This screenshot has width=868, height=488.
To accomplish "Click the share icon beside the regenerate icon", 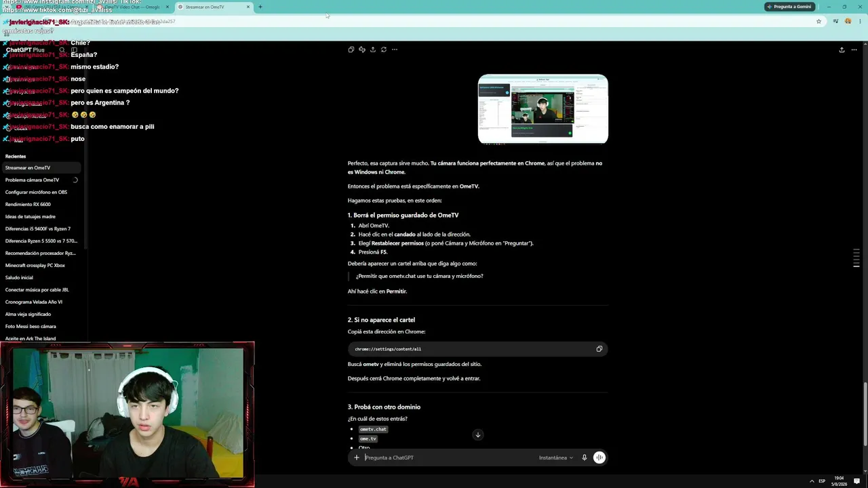I will (372, 49).
